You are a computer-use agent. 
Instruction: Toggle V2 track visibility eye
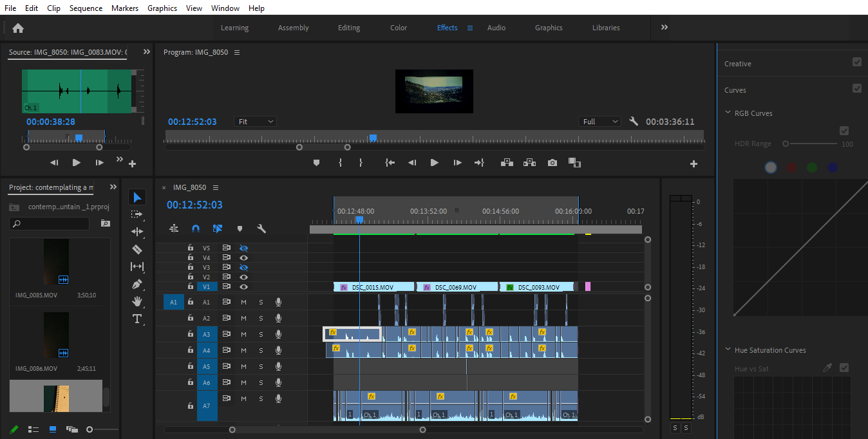243,277
